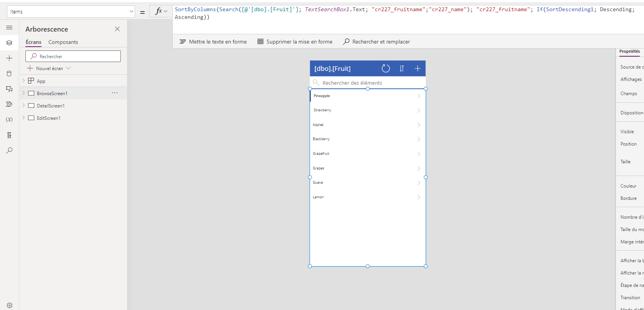Image resolution: width=644 pixels, height=310 pixels.
Task: Open the Variables (x) icon
Action: coord(9,119)
